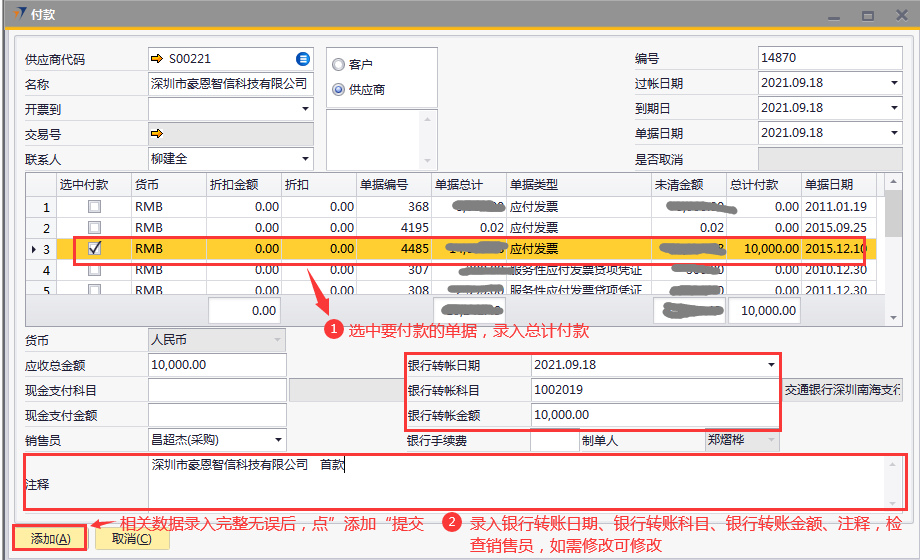Image resolution: width=920 pixels, height=560 pixels.
Task: Expand the 联系人 dropdown showing 柳建全
Action: tap(305, 159)
